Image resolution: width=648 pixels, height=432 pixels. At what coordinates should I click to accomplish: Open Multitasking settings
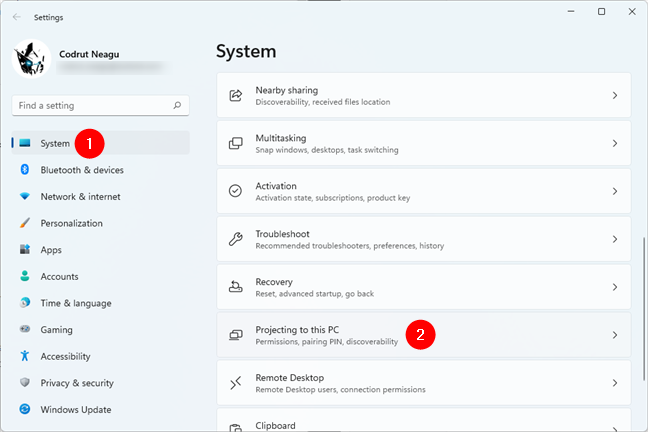click(424, 143)
